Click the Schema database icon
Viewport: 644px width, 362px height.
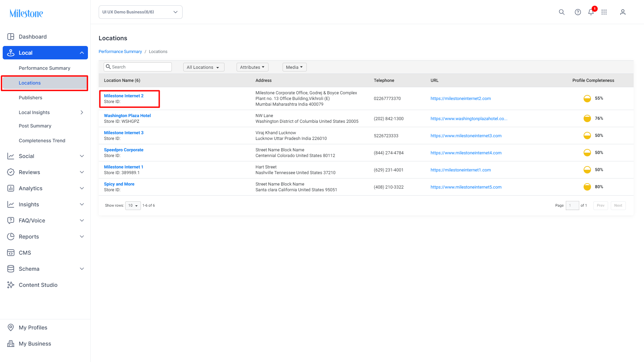coord(11,269)
